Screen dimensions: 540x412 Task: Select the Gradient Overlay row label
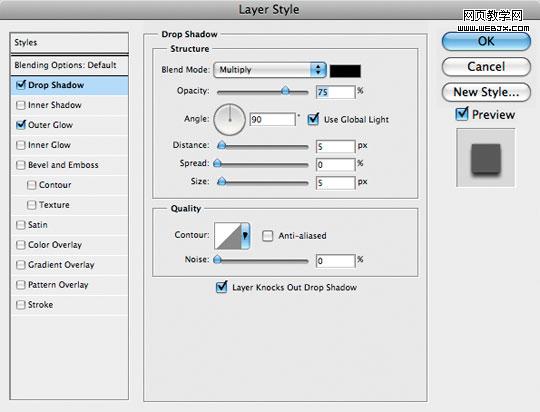coord(61,265)
